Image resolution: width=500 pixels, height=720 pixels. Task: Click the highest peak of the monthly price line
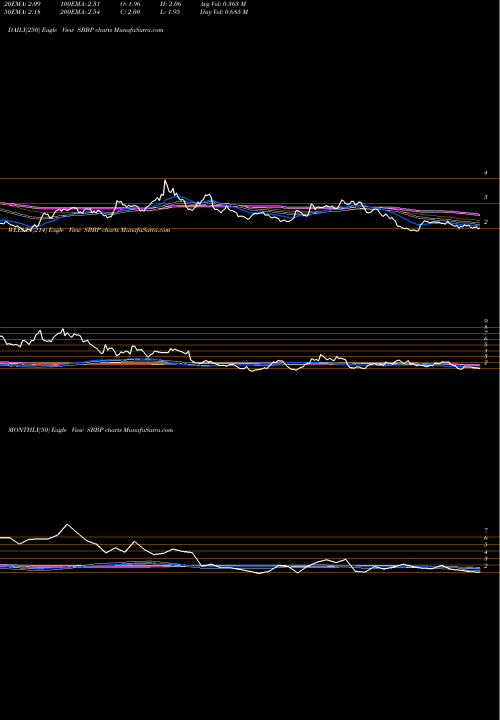point(67,524)
